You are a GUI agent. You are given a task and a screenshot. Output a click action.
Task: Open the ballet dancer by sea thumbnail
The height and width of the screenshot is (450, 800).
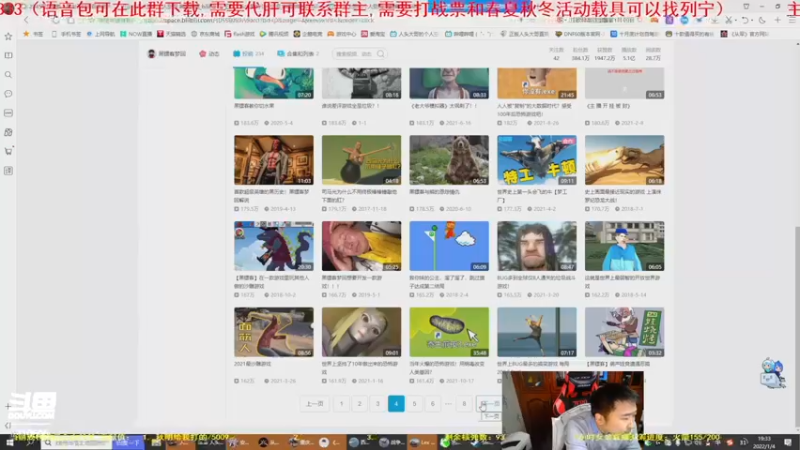click(x=537, y=332)
